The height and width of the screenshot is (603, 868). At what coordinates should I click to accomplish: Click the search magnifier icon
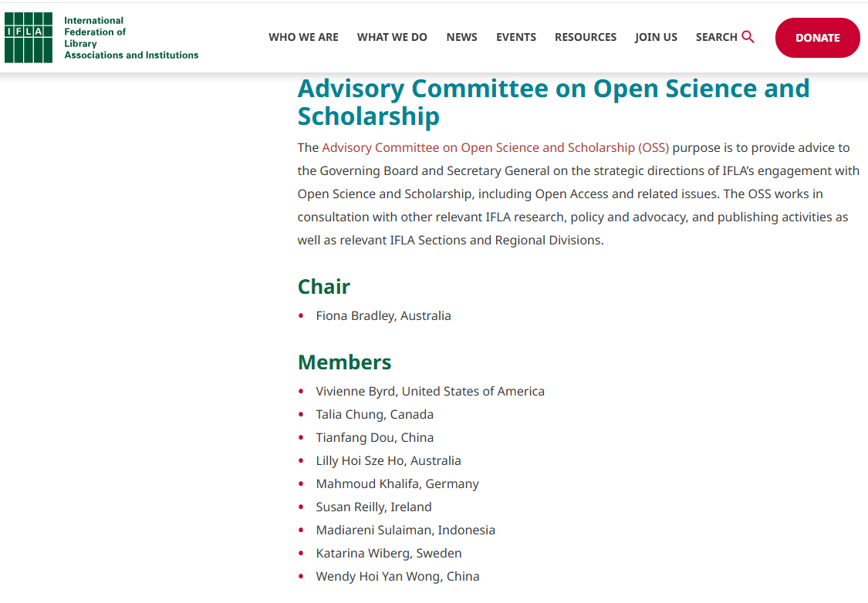coord(748,36)
